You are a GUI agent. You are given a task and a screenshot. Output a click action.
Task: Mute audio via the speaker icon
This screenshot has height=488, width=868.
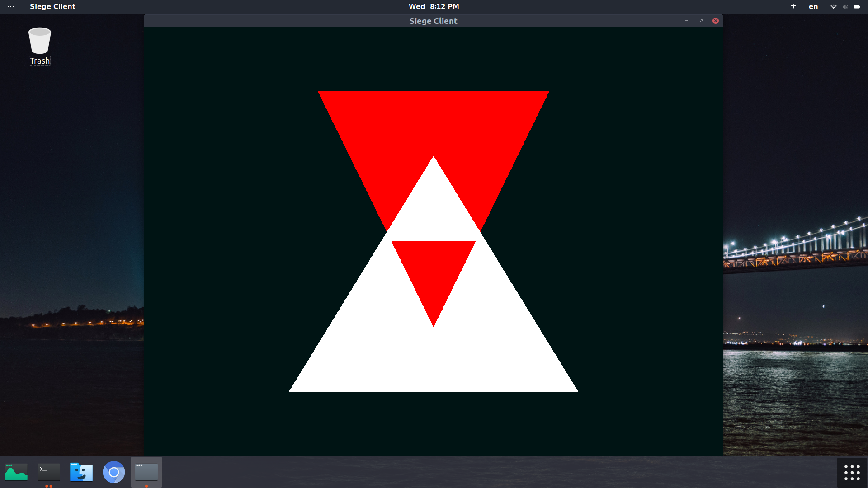845,6
